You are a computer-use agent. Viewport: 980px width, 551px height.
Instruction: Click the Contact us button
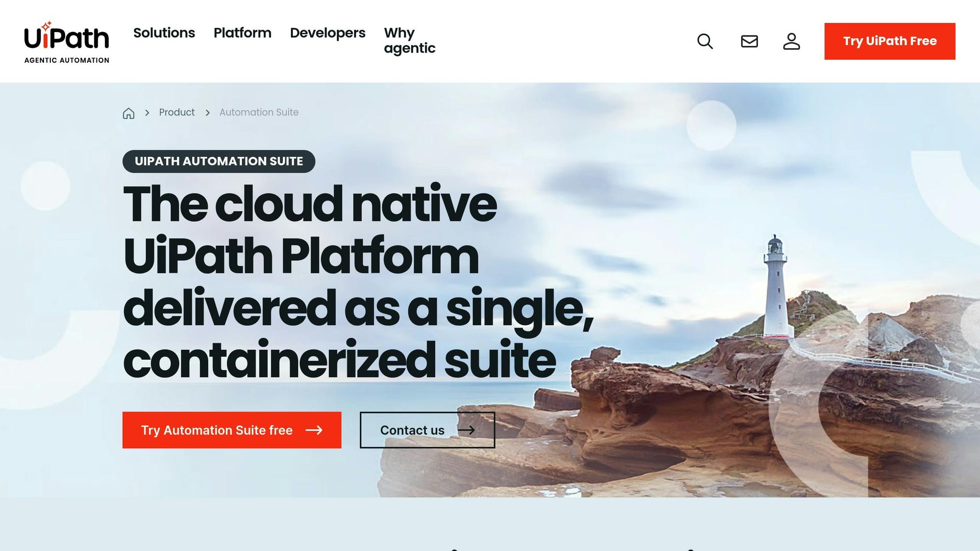[x=426, y=430]
